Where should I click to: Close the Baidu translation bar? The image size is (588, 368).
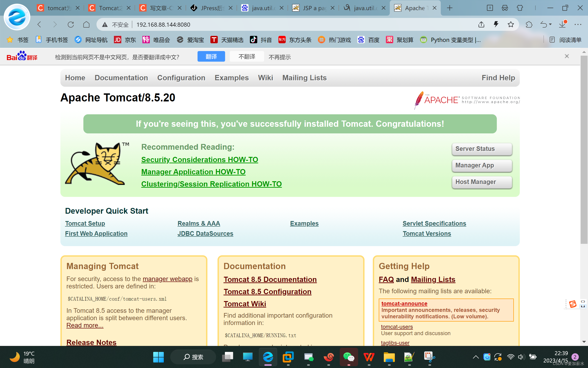point(567,56)
